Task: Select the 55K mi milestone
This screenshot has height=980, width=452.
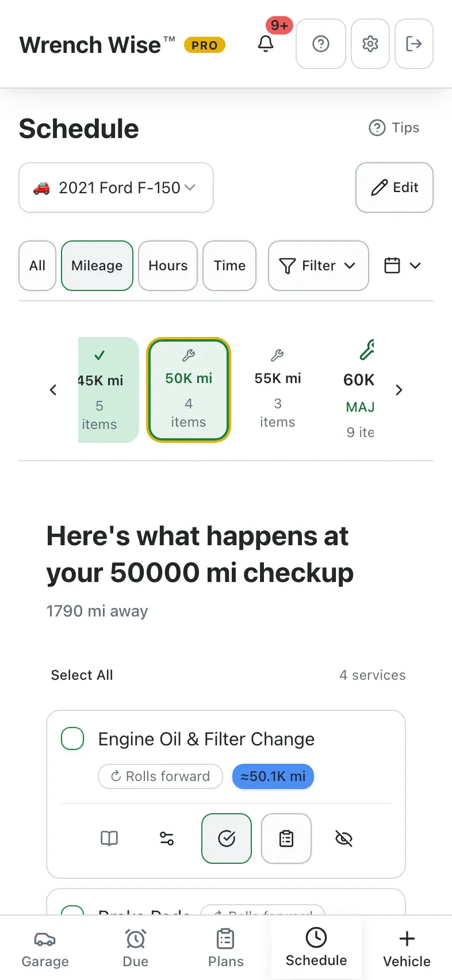Action: (278, 390)
